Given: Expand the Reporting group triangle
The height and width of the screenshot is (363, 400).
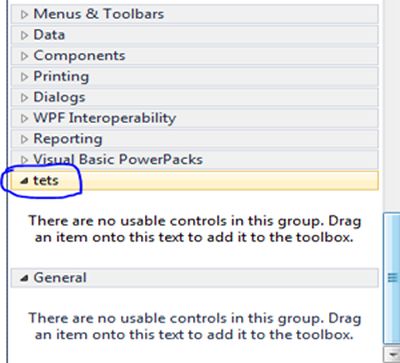Looking at the screenshot, I should (24, 139).
